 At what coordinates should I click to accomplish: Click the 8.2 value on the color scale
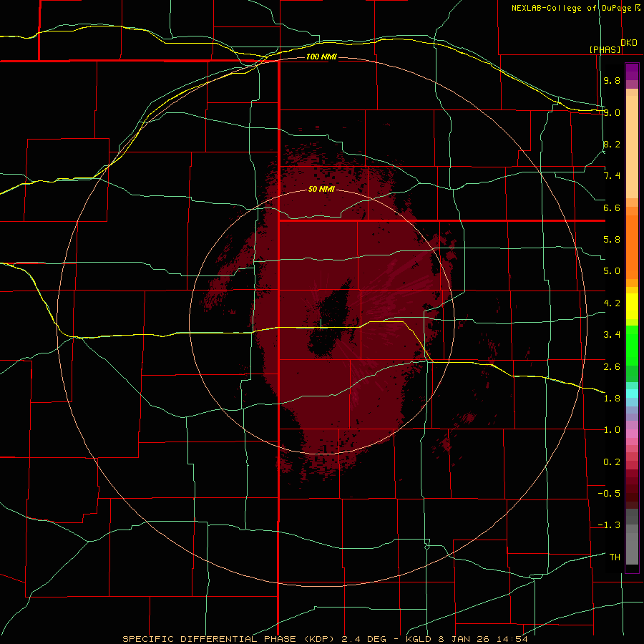[612, 144]
